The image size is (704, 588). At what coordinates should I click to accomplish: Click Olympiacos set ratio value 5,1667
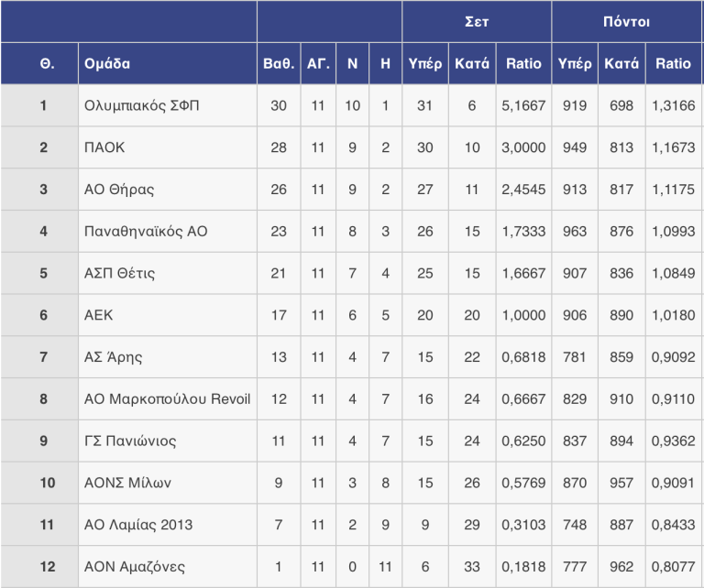523,105
